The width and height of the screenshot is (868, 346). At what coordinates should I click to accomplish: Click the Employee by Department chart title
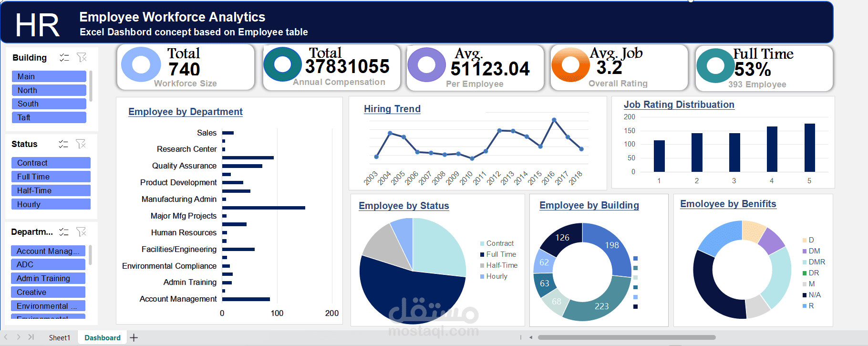pyautogui.click(x=186, y=112)
